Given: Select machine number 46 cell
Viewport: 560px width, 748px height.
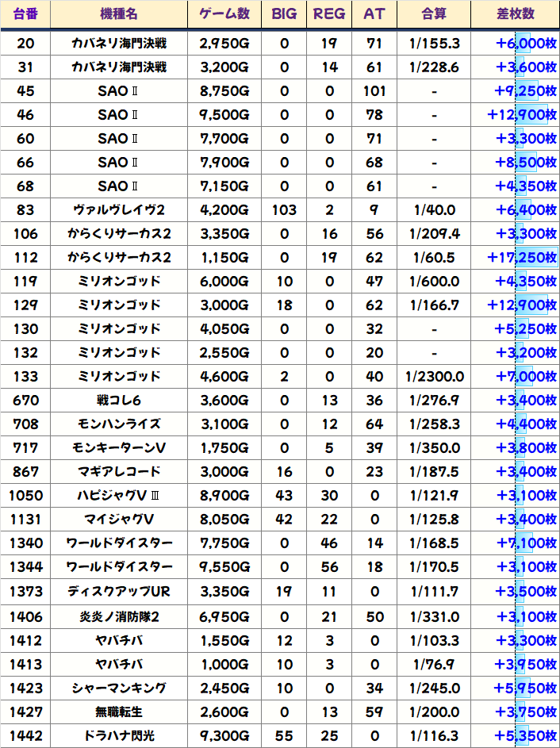Looking at the screenshot, I should point(25,115).
